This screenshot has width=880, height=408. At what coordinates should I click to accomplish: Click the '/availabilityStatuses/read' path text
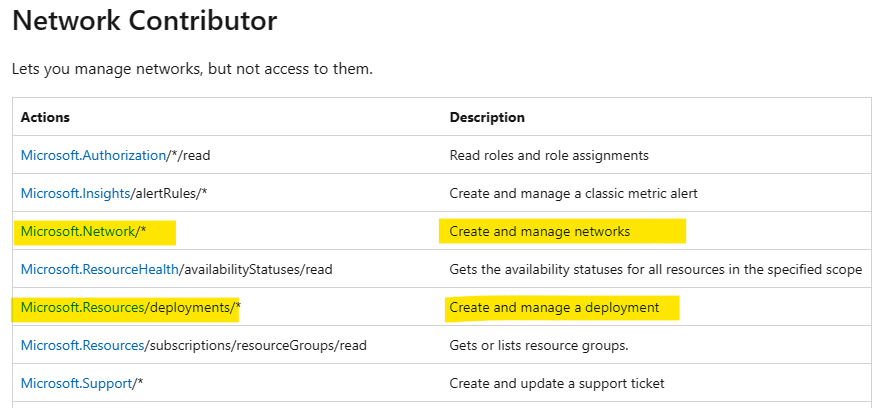coord(255,269)
